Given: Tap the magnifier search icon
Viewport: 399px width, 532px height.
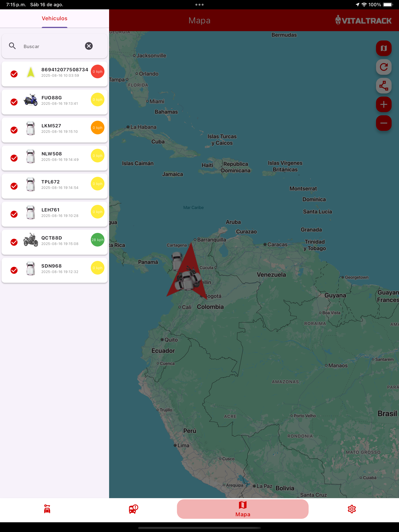Looking at the screenshot, I should click(12, 46).
